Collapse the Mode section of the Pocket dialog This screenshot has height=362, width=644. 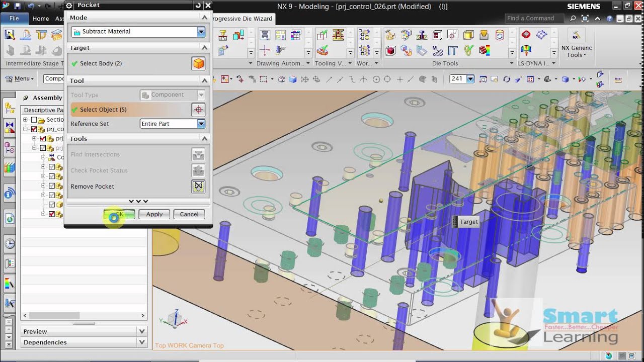pyautogui.click(x=204, y=18)
